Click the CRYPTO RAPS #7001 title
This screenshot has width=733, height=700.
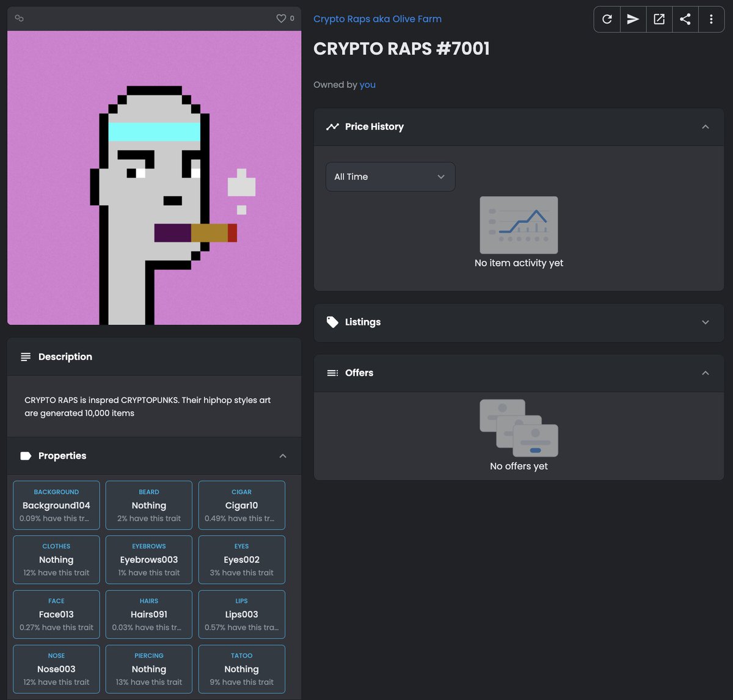[x=401, y=49]
